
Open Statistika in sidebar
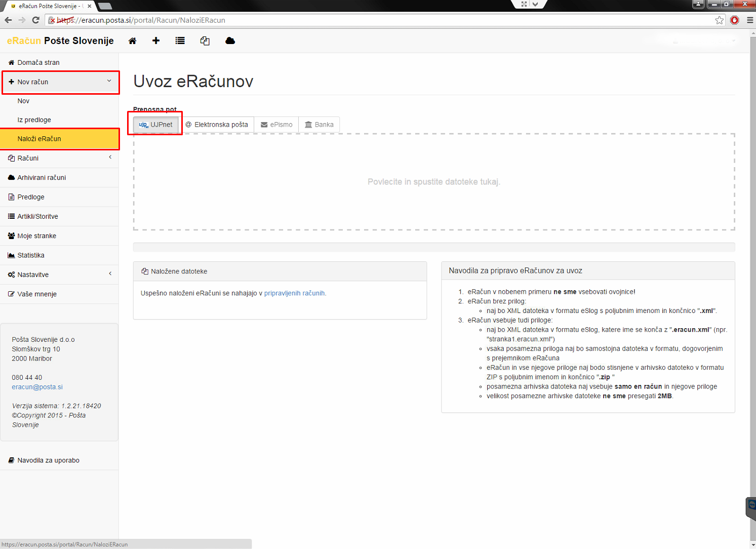pyautogui.click(x=59, y=255)
